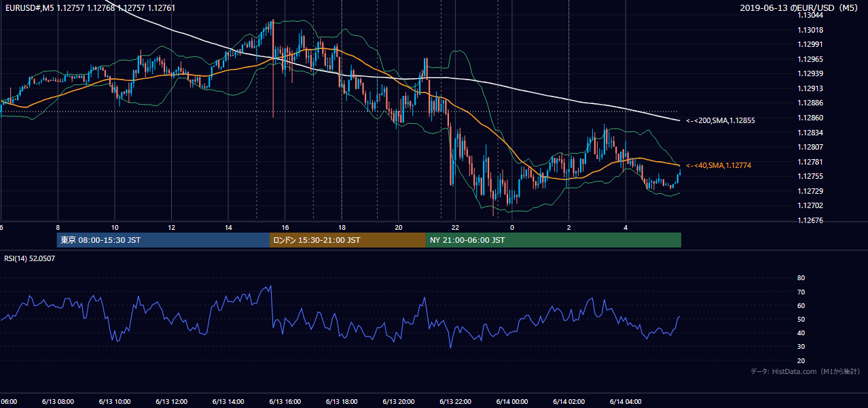Click the 40,SMA,1.12774 orange moving average label
This screenshot has width=868, height=408.
[719, 165]
